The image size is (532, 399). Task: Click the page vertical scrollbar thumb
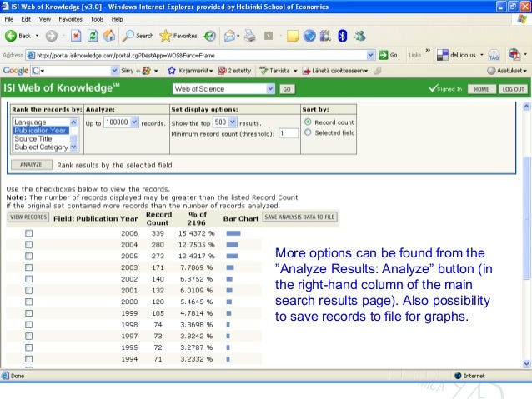click(x=526, y=218)
